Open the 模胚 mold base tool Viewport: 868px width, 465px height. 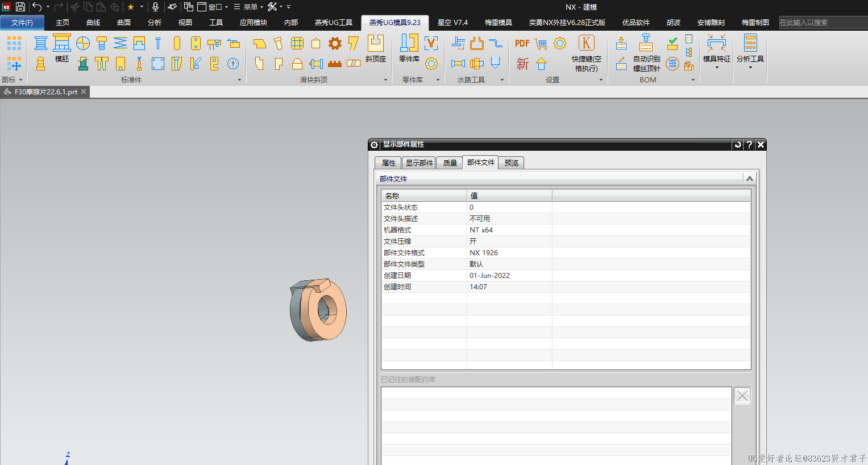tap(62, 48)
